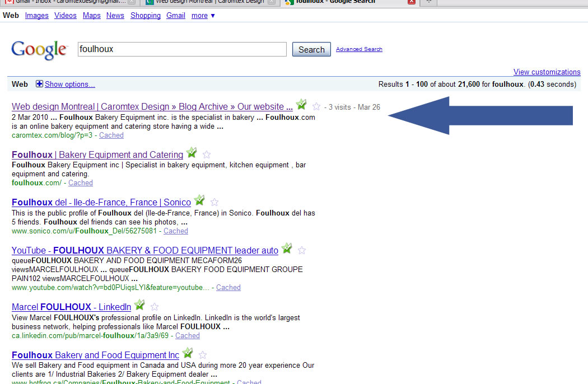Viewport: 588px width, 384px height.
Task: Open the YouTube FOULHOUX BAKERY & FOOD EQUIPMENT result
Action: coord(144,251)
